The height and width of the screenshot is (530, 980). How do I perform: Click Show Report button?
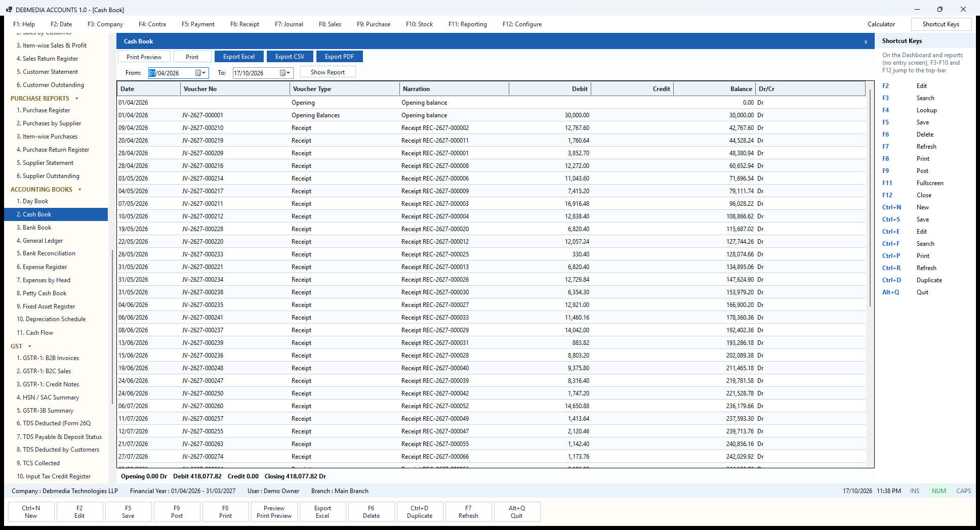pyautogui.click(x=328, y=72)
